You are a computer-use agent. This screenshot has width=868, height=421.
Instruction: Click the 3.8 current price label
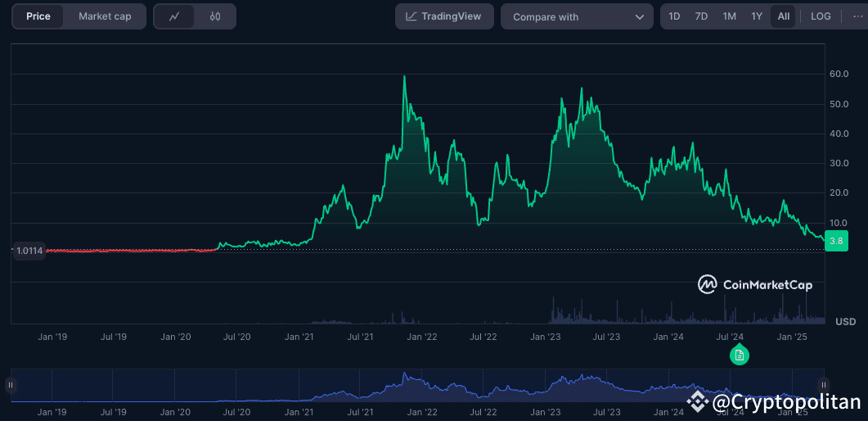[836, 241]
